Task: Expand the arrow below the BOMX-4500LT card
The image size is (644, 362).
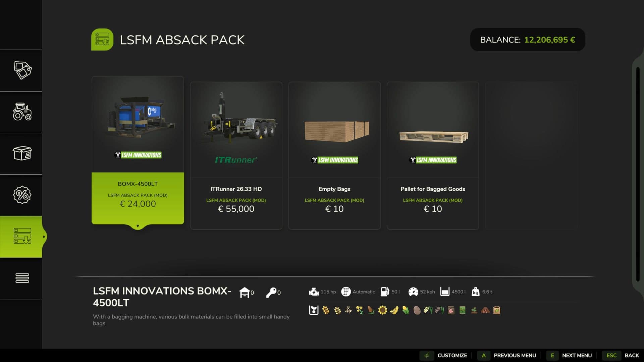Action: (138, 226)
